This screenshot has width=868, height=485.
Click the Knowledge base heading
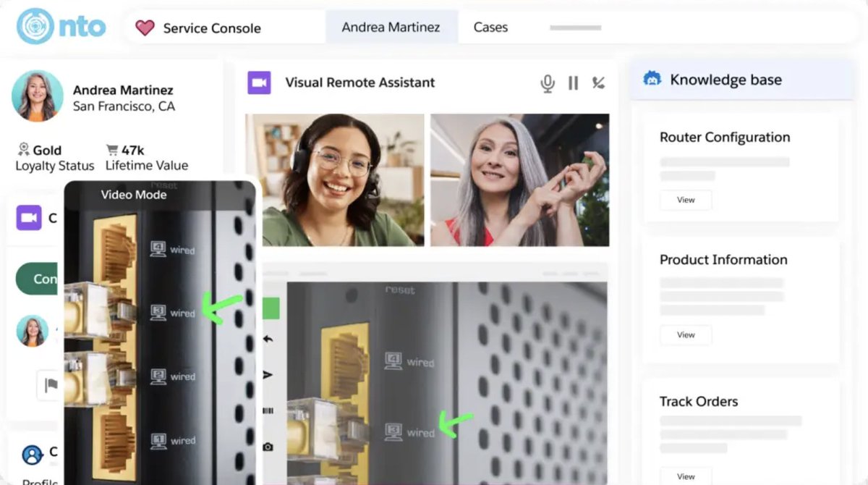[x=726, y=80]
